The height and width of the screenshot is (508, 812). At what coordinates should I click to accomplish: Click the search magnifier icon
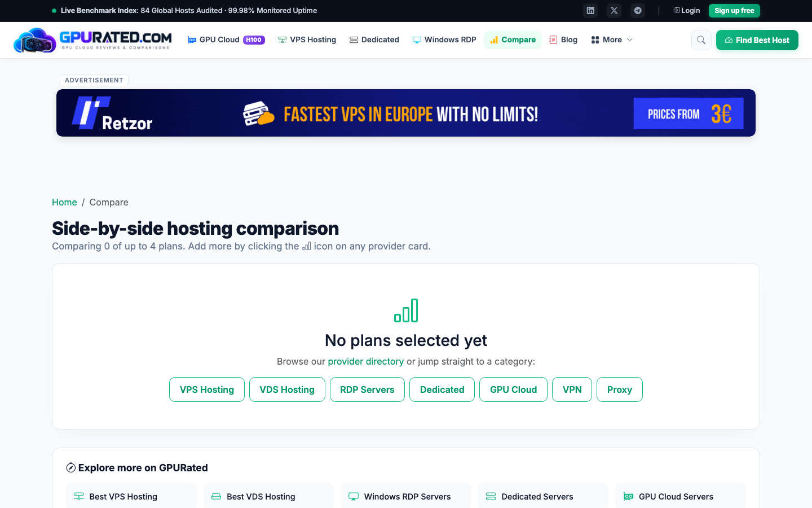[x=701, y=40]
